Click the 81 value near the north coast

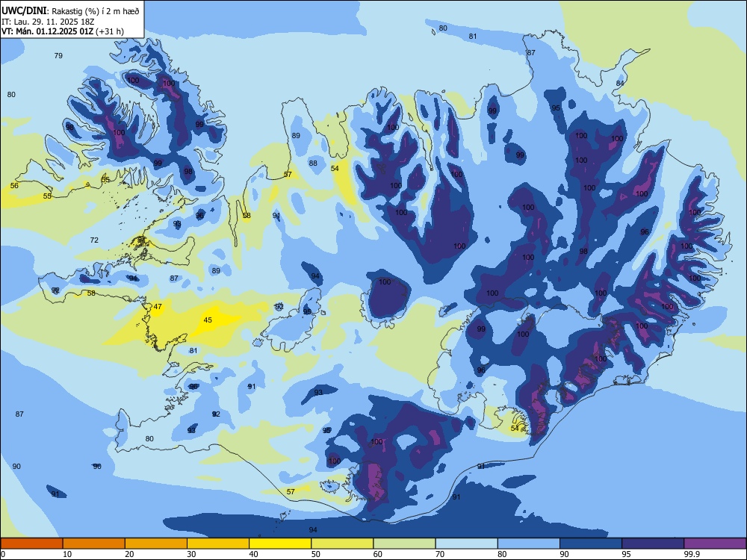(x=473, y=36)
